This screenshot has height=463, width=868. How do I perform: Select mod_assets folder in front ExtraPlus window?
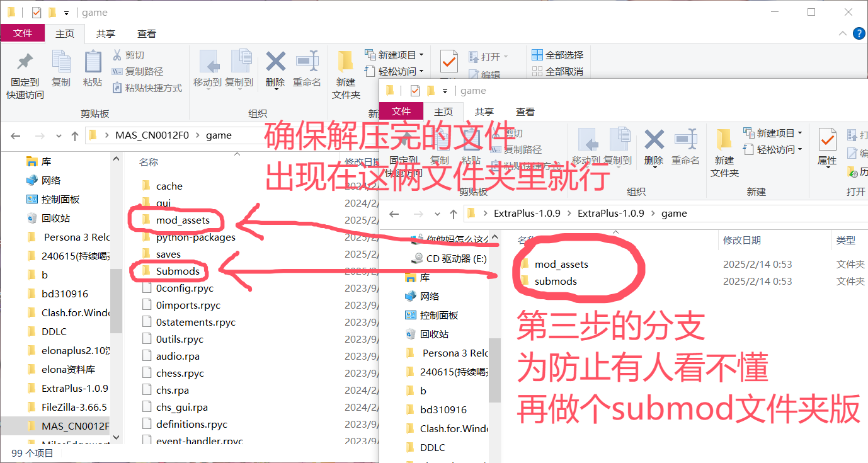562,265
